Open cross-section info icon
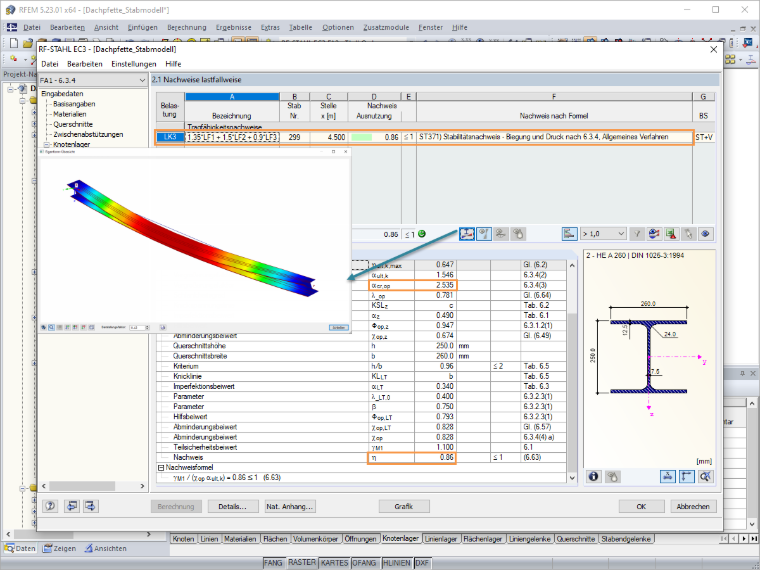This screenshot has height=570, width=760. pyautogui.click(x=594, y=476)
